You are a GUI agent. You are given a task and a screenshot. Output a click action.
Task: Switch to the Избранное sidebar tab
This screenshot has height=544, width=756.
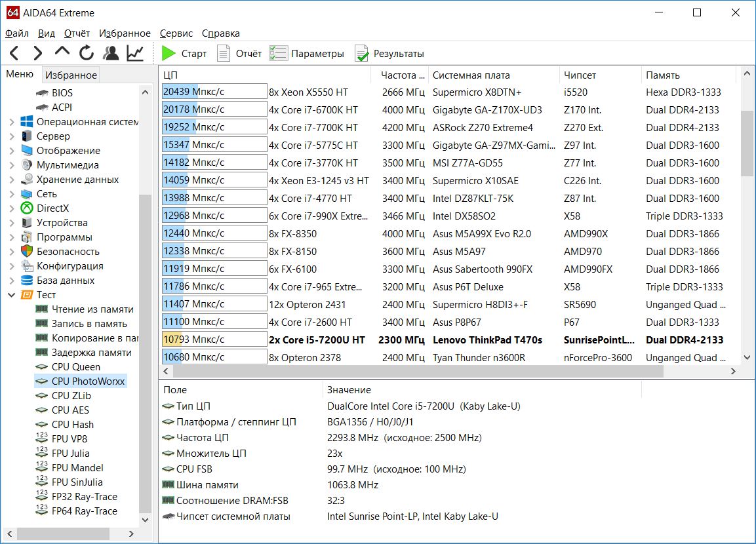(x=71, y=75)
